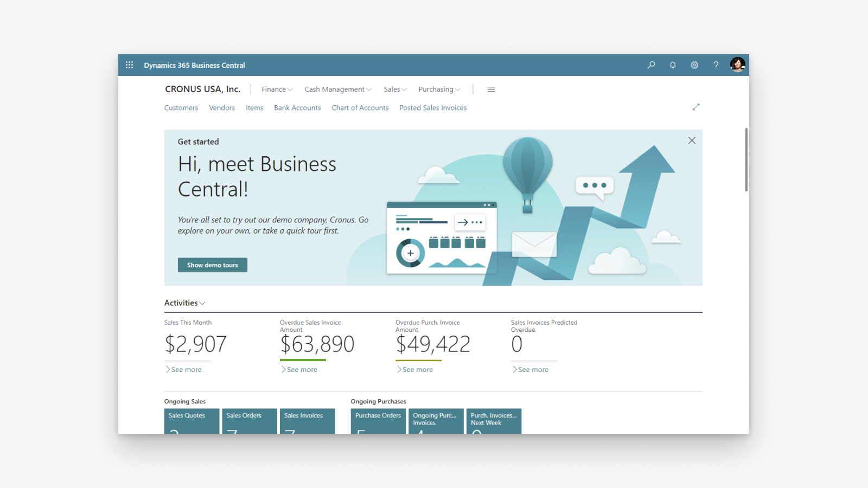Expand the Cash Management menu

pyautogui.click(x=337, y=89)
